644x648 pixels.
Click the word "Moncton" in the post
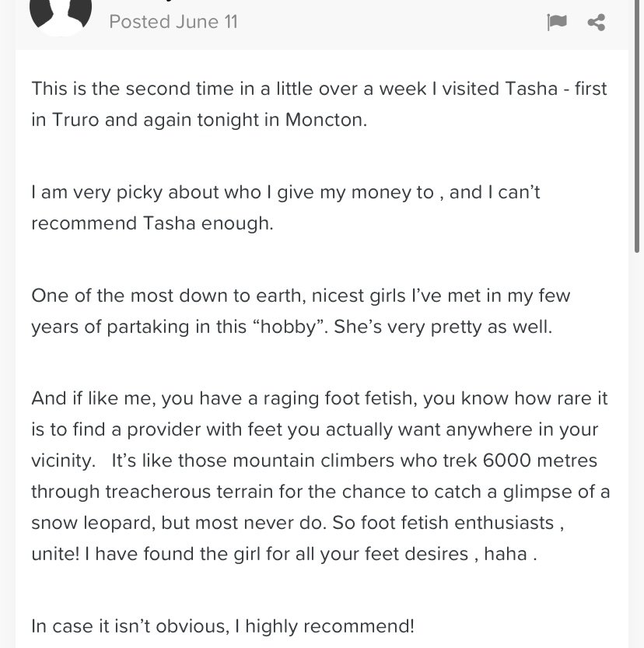324,120
